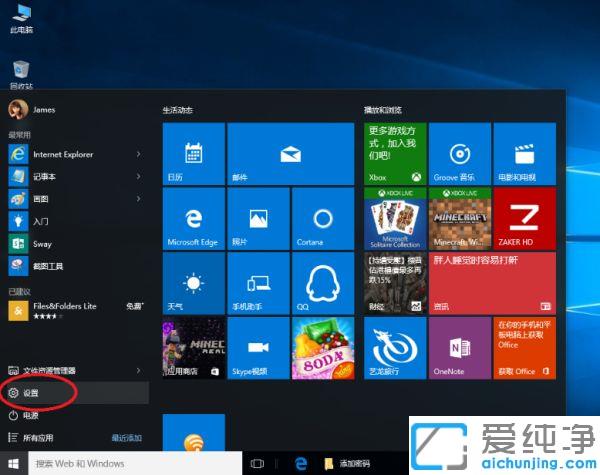Open the Cortana tile
600x475 pixels.
[x=323, y=219]
